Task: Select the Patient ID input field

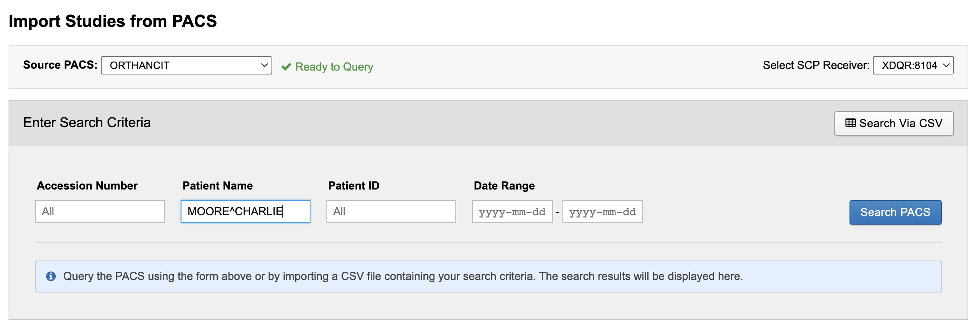Action: (391, 212)
